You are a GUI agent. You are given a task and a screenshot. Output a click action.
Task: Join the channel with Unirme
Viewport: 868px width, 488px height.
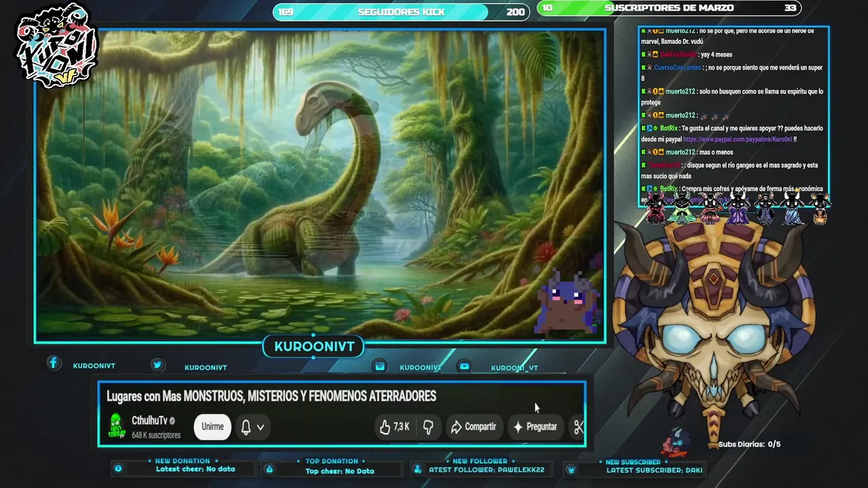tap(212, 426)
